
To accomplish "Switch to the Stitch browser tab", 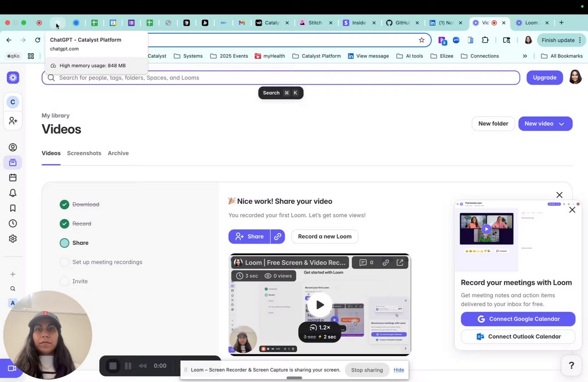I will [x=315, y=22].
